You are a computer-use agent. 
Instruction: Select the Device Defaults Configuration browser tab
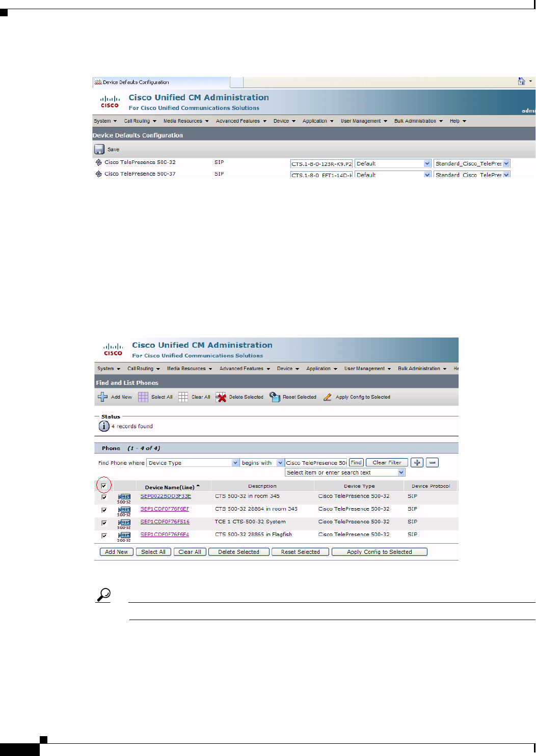(x=161, y=82)
